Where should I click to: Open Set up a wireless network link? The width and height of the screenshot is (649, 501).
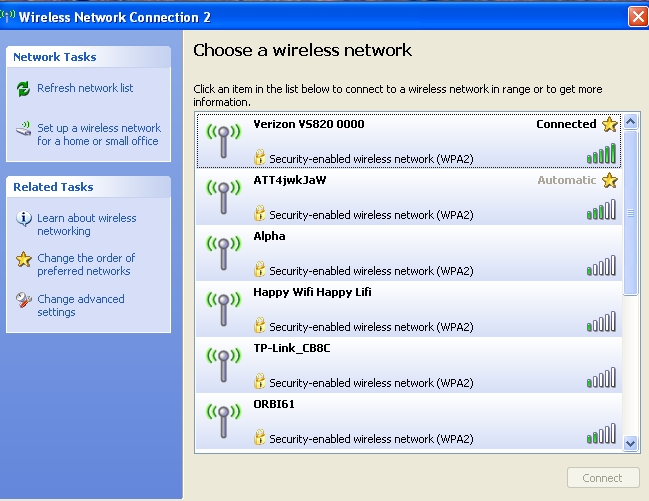99,135
